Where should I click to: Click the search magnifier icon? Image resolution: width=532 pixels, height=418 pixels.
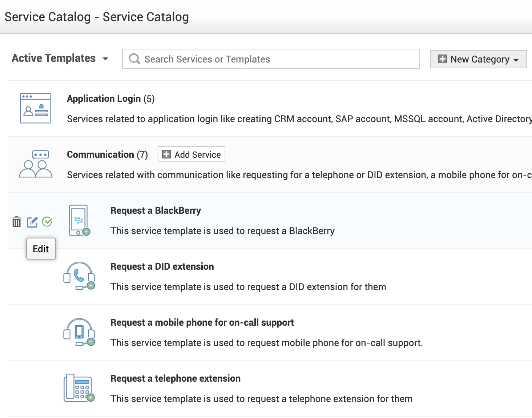(x=134, y=59)
